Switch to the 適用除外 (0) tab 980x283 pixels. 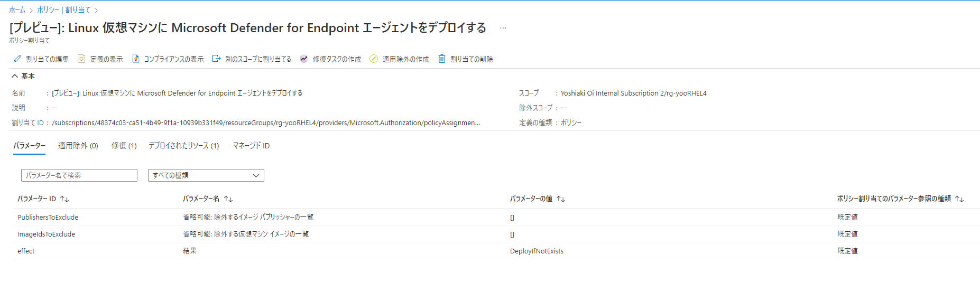(78, 146)
